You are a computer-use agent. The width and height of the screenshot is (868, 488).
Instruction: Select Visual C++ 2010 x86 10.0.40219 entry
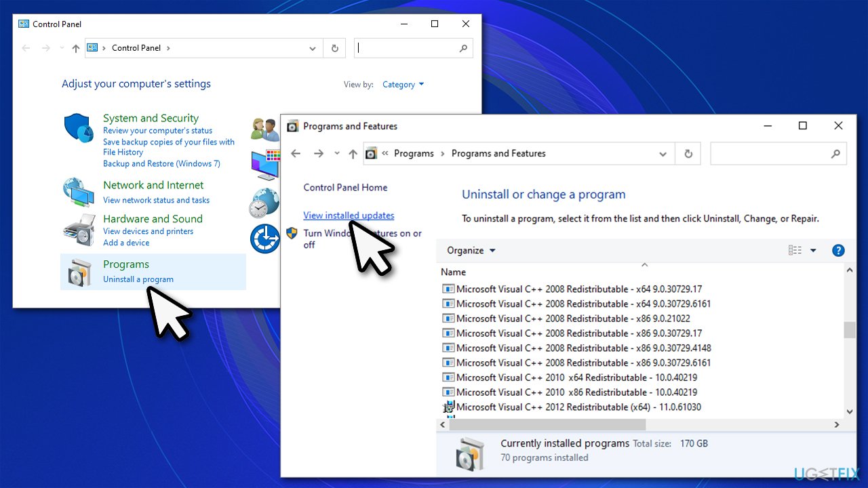coord(570,392)
